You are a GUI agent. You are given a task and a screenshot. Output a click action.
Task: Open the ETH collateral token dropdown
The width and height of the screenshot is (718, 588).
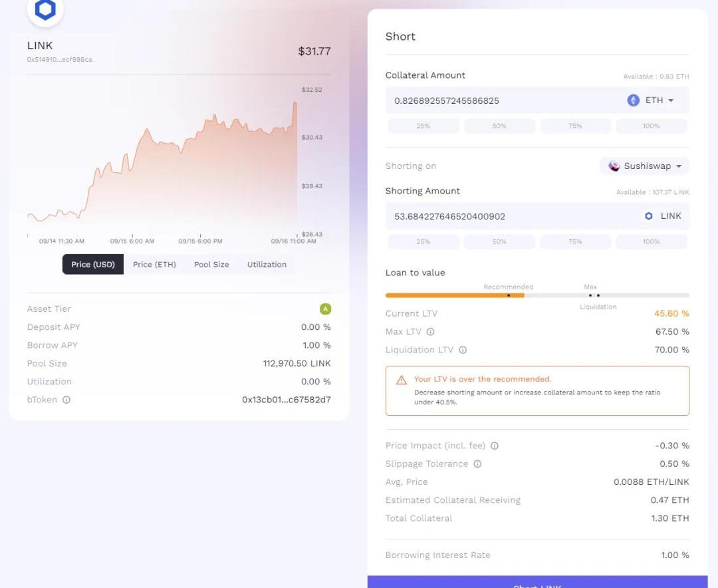coord(651,100)
